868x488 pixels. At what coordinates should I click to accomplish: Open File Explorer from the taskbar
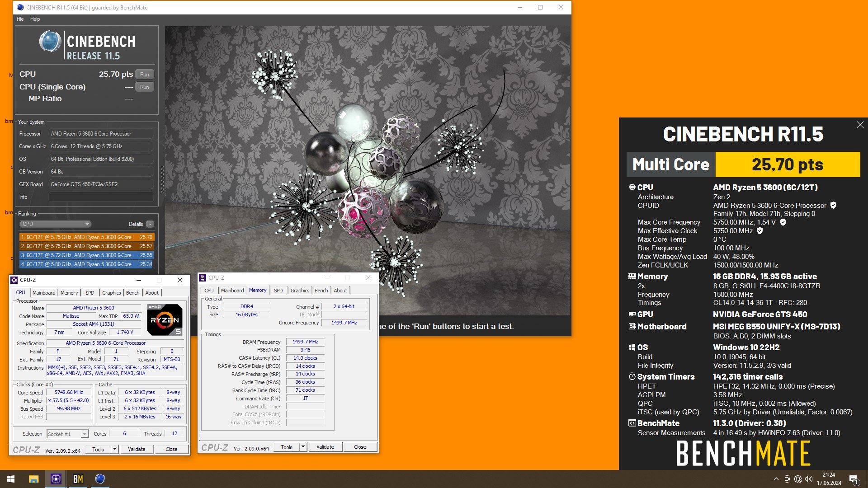33,479
